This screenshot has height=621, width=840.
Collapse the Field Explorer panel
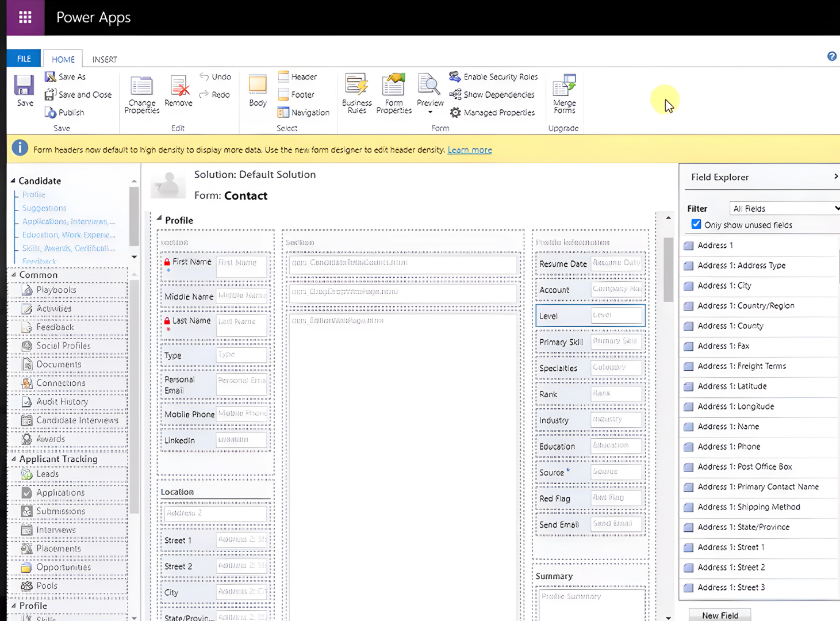tap(835, 177)
